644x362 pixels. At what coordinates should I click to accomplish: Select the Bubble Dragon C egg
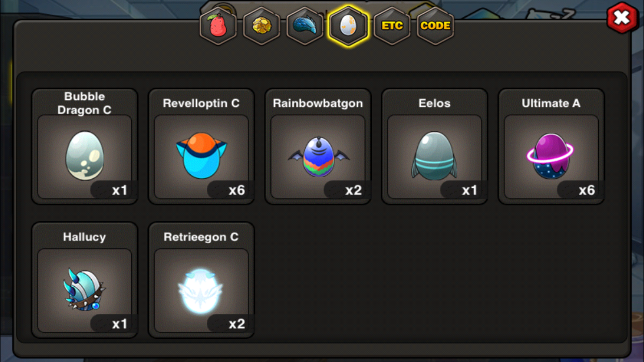click(84, 146)
